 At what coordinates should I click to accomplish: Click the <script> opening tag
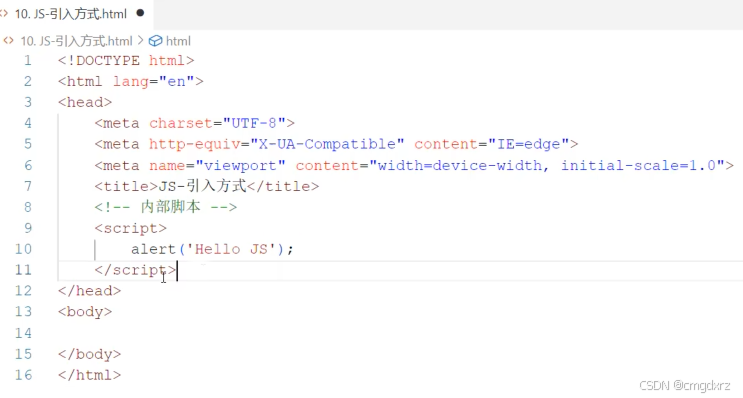point(130,228)
